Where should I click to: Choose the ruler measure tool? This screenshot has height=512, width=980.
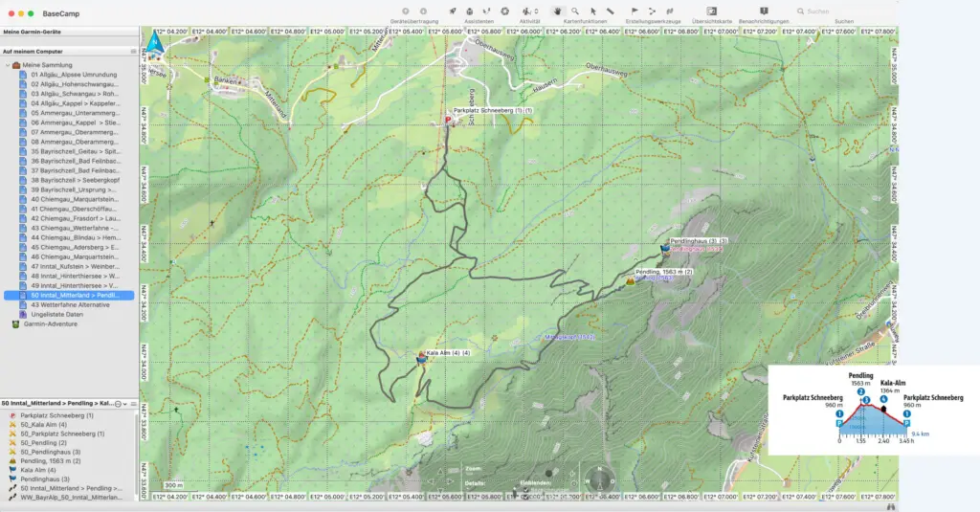point(611,11)
